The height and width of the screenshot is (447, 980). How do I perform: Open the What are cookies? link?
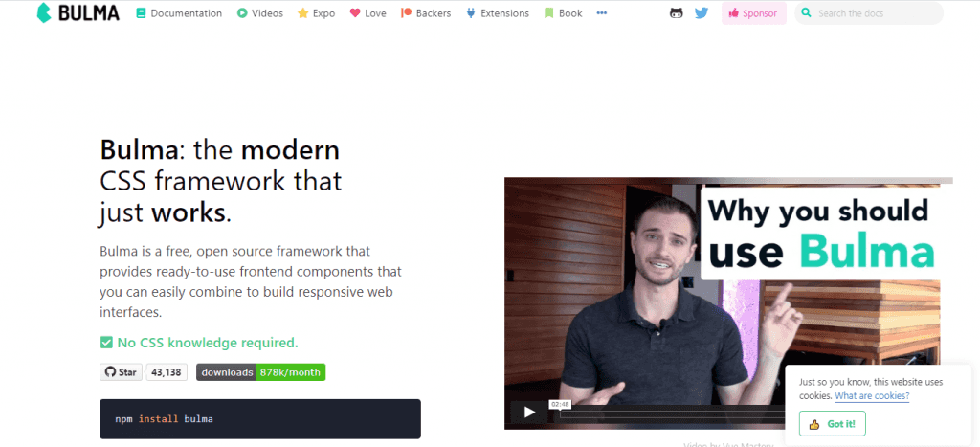872,395
